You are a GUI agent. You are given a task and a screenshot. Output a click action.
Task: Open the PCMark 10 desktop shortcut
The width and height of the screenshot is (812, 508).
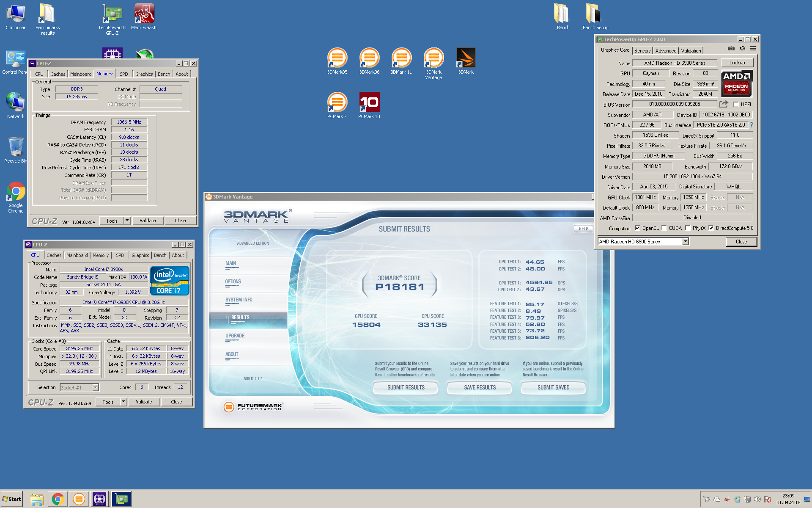(369, 106)
